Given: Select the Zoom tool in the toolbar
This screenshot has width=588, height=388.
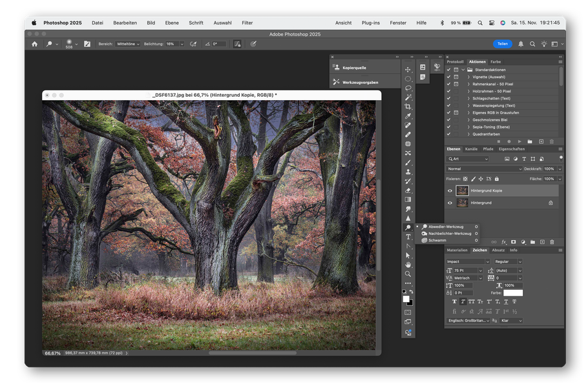Looking at the screenshot, I should (408, 274).
